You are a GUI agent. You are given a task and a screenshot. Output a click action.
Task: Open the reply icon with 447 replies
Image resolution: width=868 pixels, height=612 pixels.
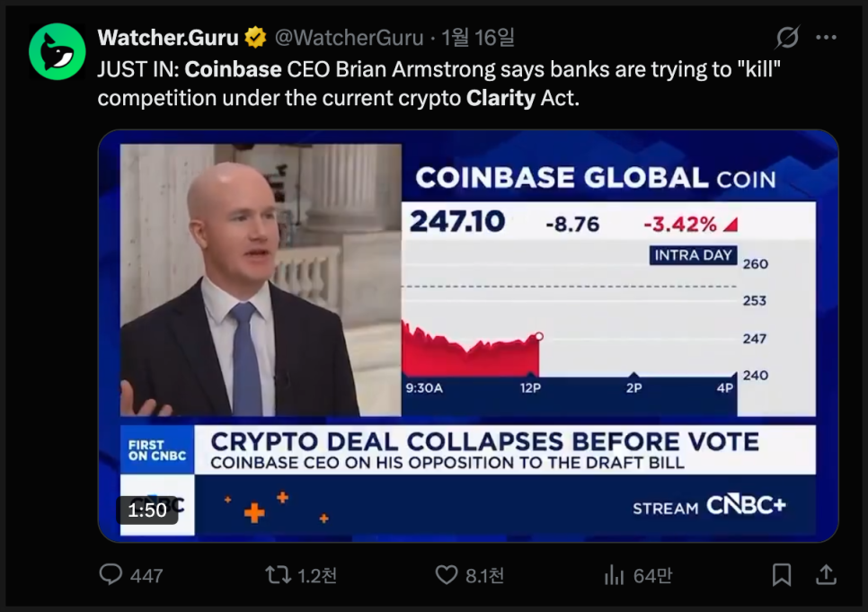coord(111,574)
